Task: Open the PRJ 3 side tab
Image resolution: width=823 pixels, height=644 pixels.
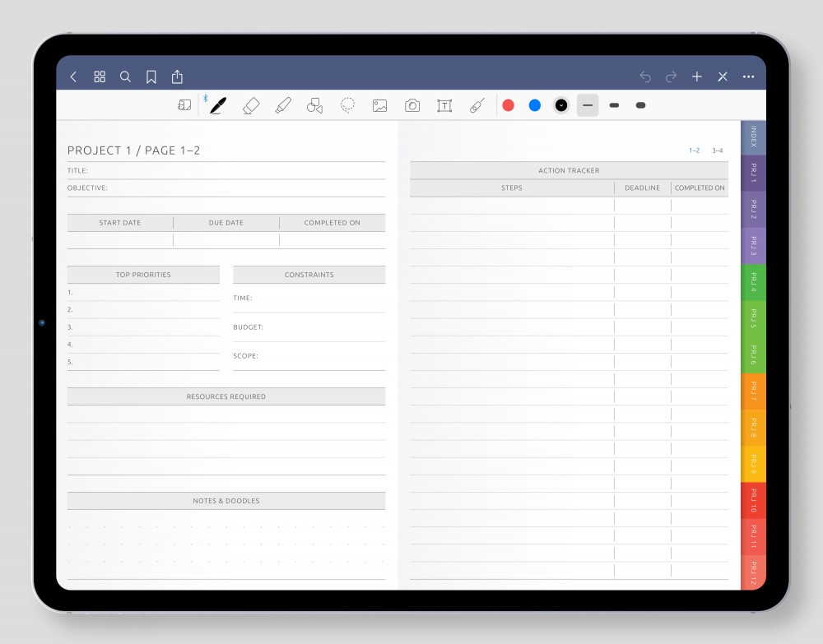Action: 753,246
